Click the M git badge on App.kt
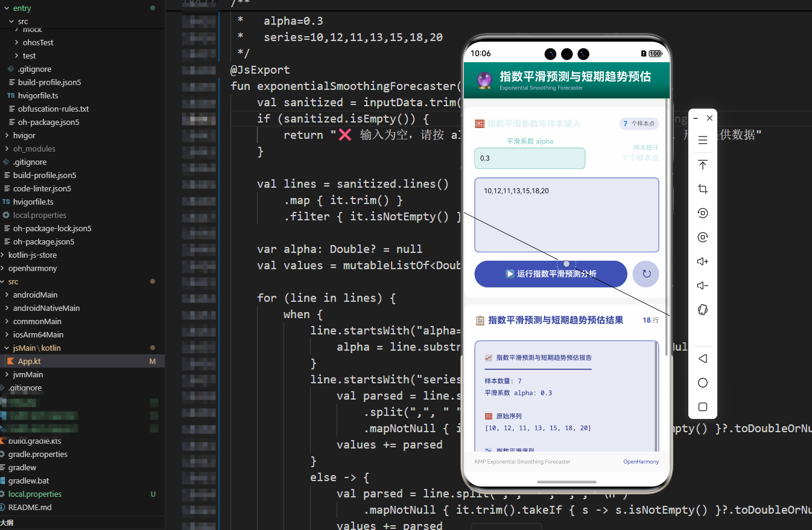The width and height of the screenshot is (812, 530). click(x=153, y=361)
